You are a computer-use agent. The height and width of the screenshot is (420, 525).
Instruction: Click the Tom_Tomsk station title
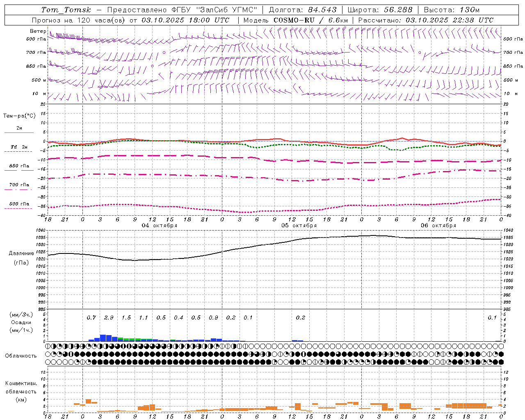click(66, 10)
